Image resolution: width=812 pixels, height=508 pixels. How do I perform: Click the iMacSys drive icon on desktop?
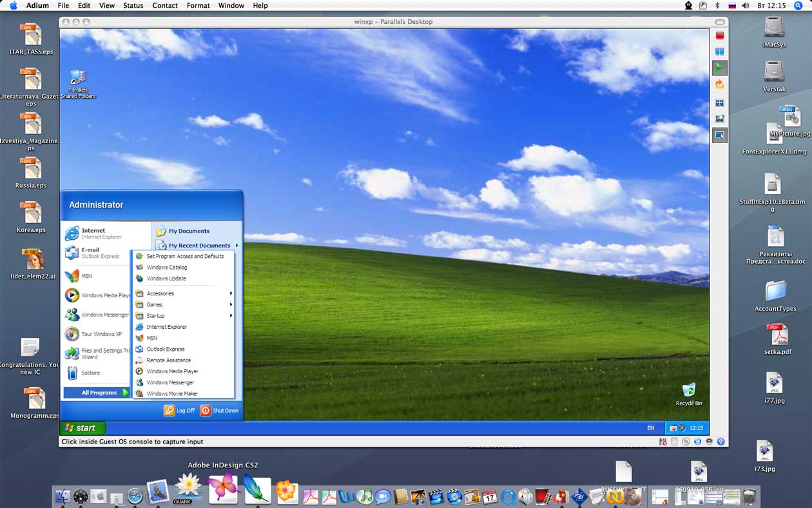[x=774, y=32]
